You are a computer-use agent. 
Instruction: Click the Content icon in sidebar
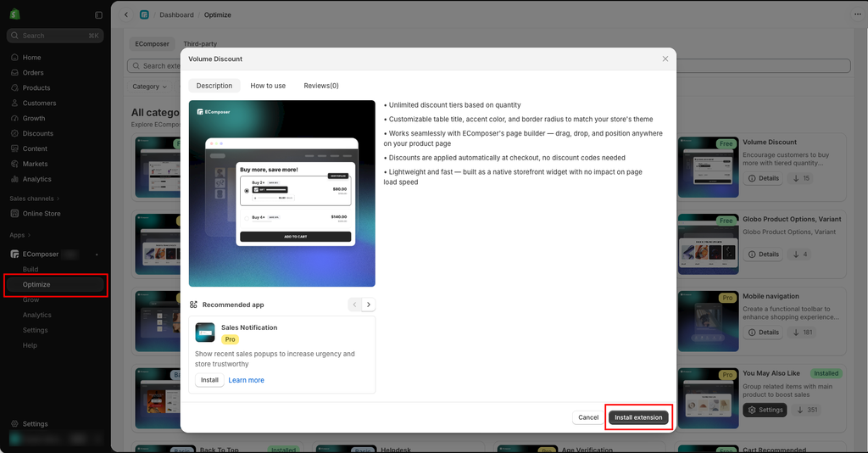pyautogui.click(x=15, y=149)
